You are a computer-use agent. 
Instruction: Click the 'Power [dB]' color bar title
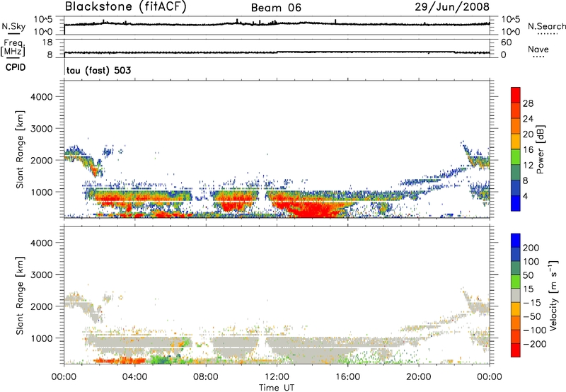pyautogui.click(x=540, y=149)
